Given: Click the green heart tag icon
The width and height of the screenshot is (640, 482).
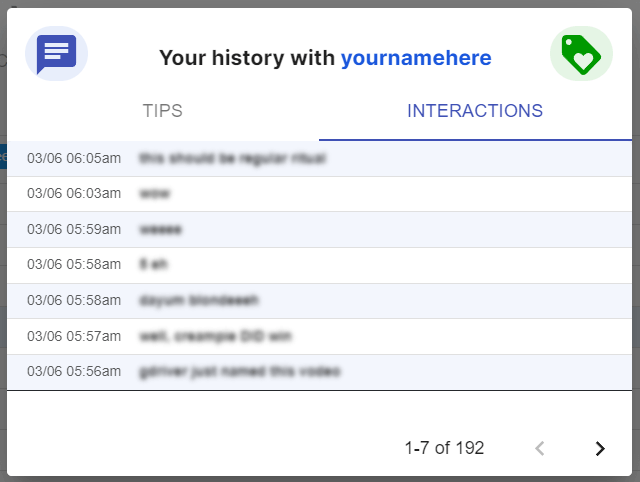Looking at the screenshot, I should pyautogui.click(x=581, y=54).
